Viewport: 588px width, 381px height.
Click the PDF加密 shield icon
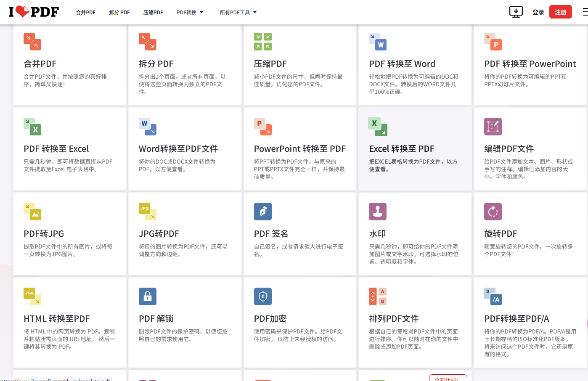tap(263, 296)
